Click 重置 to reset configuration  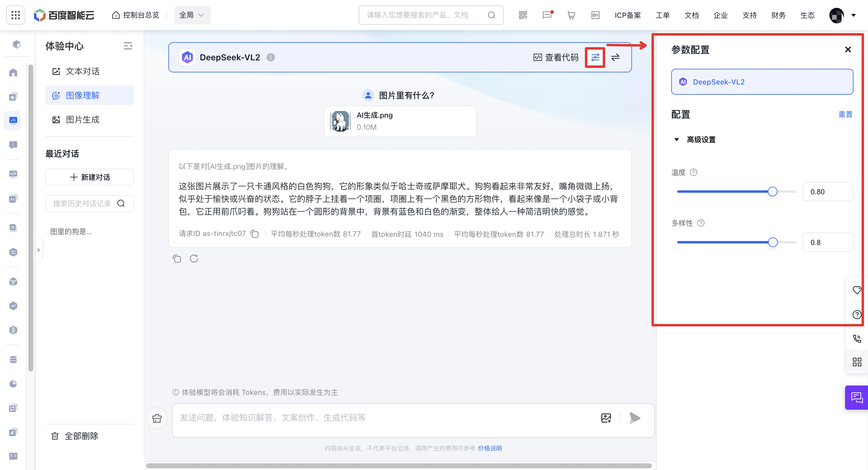pos(845,115)
